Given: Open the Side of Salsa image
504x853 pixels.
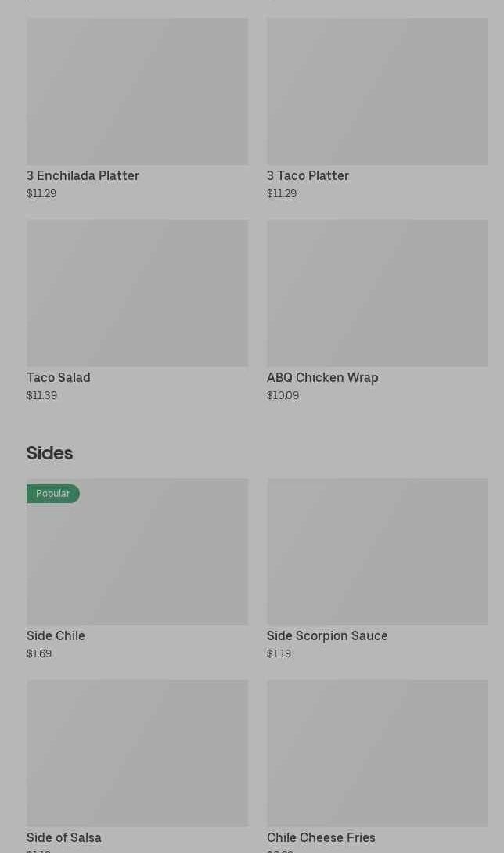Looking at the screenshot, I should coord(137,753).
